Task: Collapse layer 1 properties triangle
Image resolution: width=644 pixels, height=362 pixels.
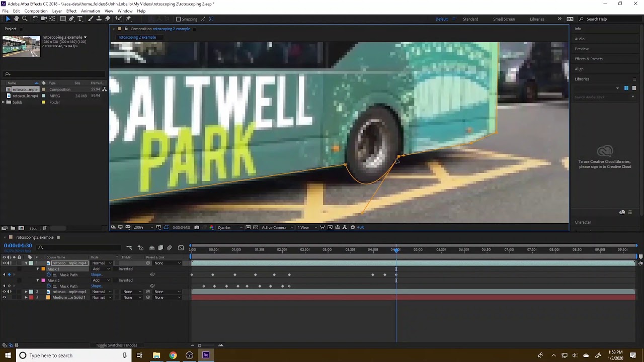Action: point(26,263)
